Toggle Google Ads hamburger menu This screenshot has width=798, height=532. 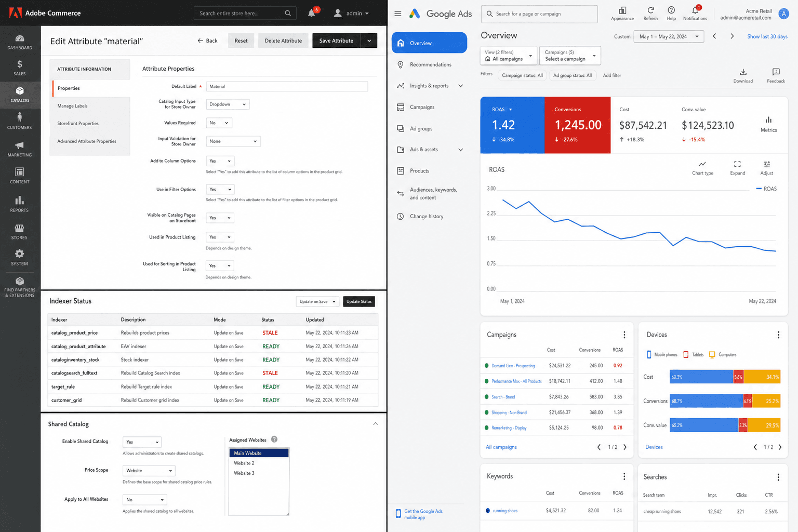click(x=398, y=14)
